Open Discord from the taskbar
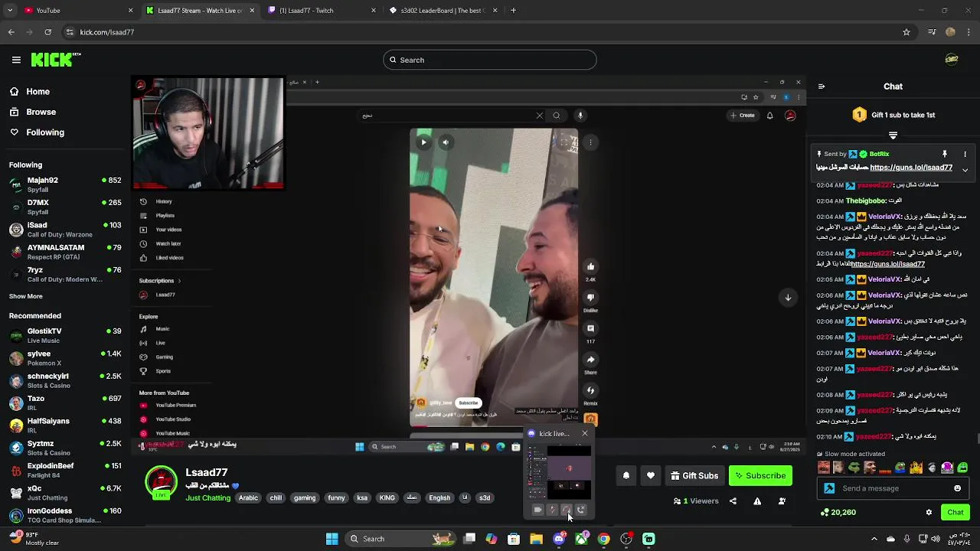Viewport: 980px width, 551px height. click(x=559, y=539)
